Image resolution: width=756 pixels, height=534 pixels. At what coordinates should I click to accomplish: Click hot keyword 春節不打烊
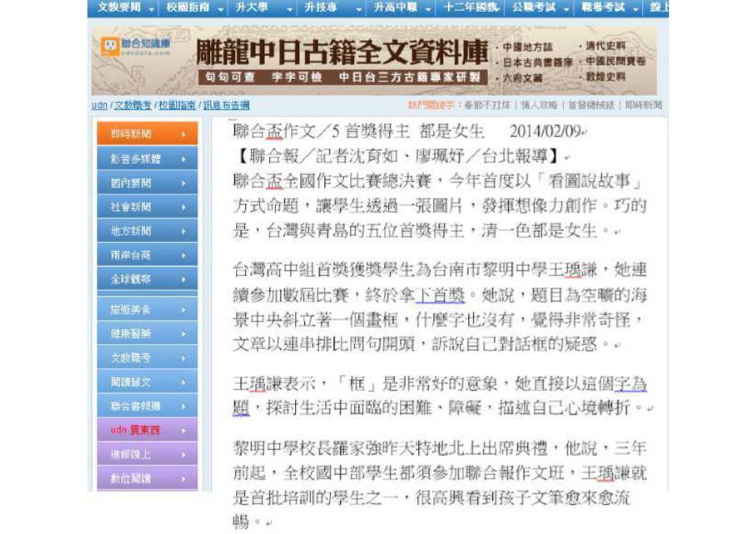point(487,105)
